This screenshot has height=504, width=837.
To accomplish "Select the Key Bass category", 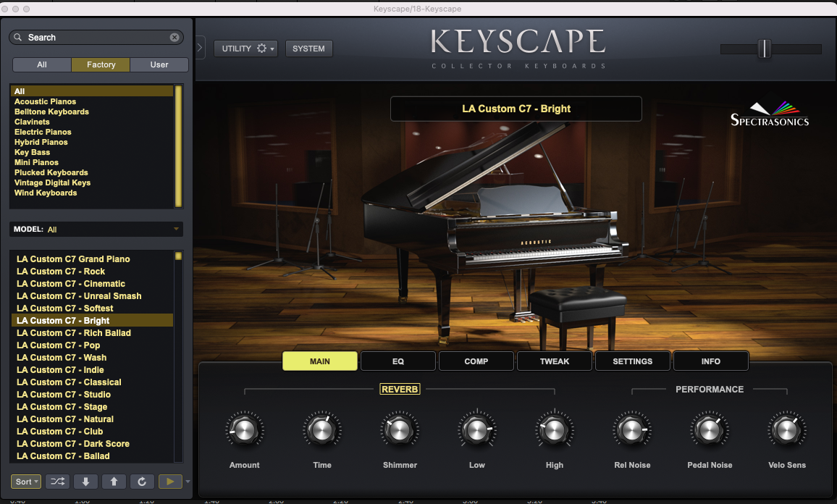I will pos(32,152).
